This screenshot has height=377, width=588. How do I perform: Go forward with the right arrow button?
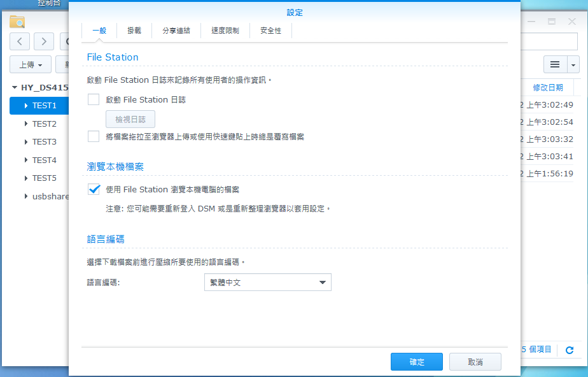(x=44, y=41)
